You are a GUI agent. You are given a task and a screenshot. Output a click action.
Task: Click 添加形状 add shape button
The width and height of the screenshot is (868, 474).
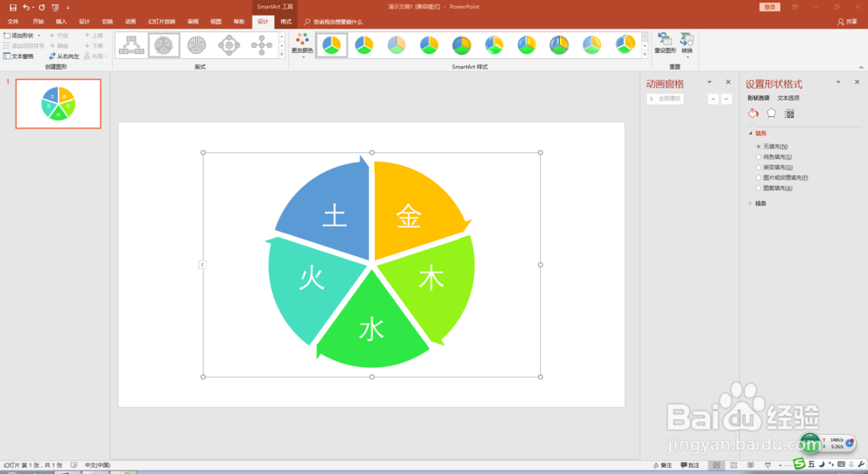(19, 36)
